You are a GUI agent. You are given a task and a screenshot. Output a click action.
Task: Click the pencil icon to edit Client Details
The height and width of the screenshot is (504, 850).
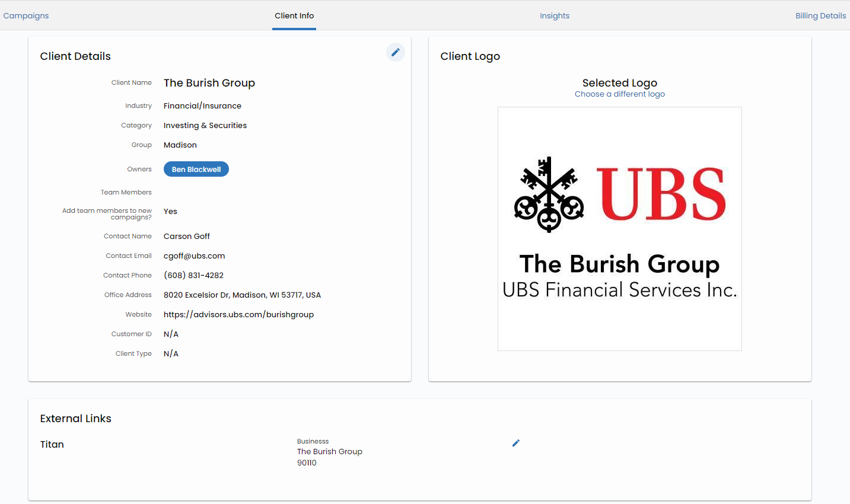[396, 52]
